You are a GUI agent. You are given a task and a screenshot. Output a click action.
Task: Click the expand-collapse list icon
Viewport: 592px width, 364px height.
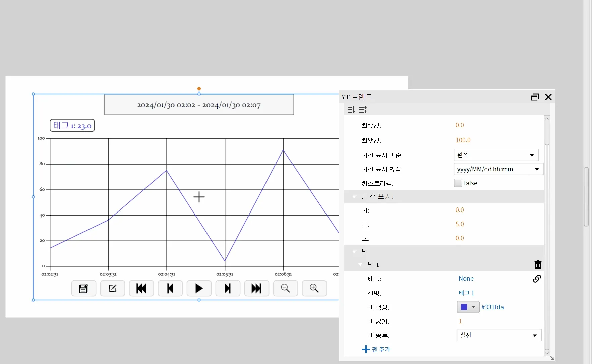(363, 110)
